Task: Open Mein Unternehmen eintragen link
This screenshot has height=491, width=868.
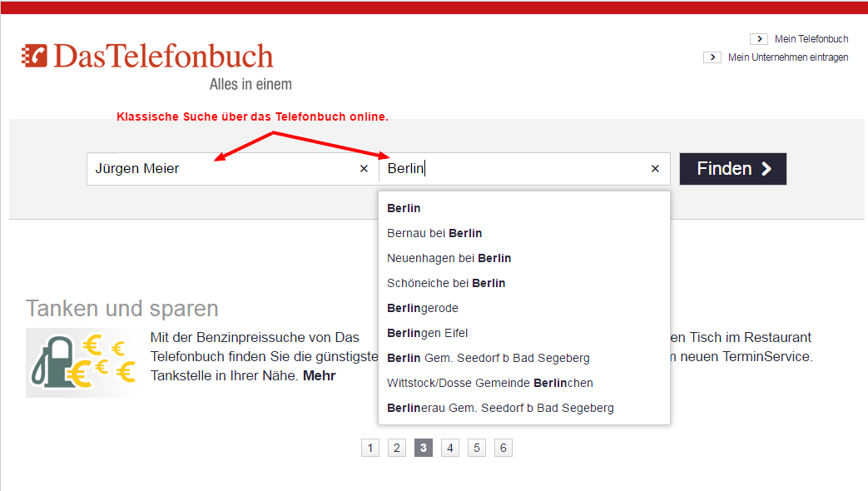Action: tap(787, 57)
